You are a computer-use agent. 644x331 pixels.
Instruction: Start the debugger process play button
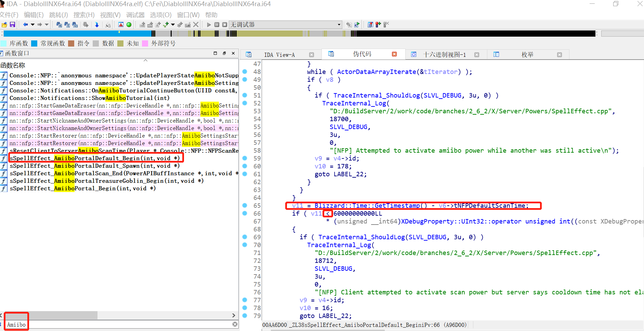tap(209, 25)
